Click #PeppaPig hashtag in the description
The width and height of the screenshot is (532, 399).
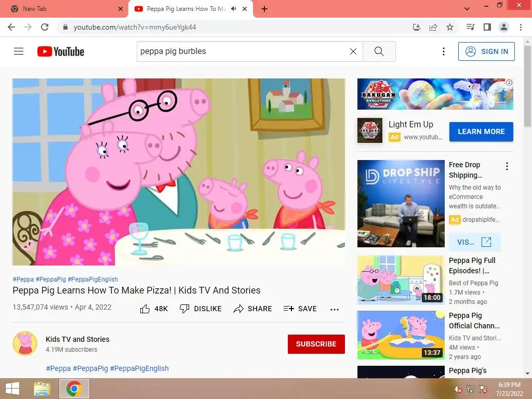coord(90,368)
